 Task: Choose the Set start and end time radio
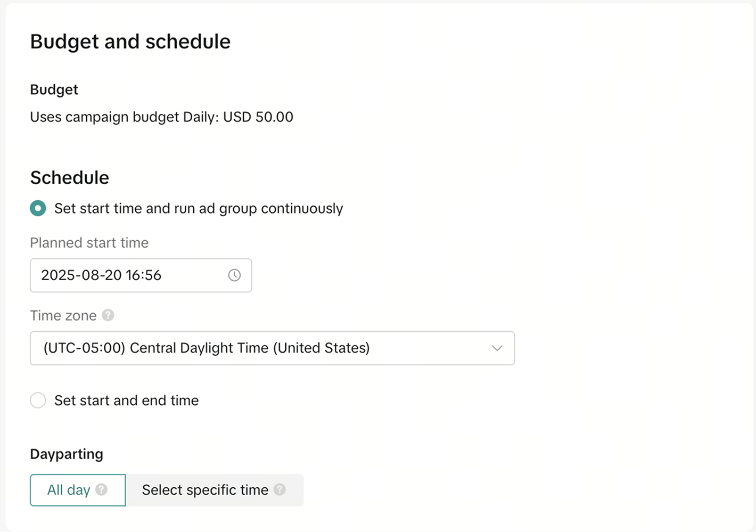(x=38, y=400)
